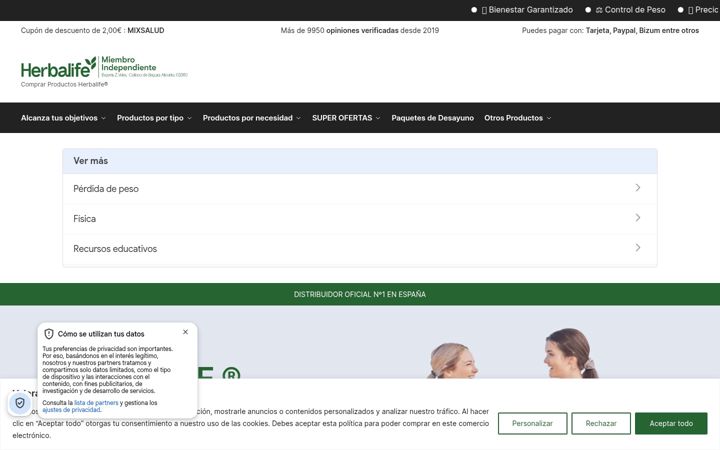
Task: Close the 'Cómo se utilizan tus datos' popup
Action: pos(185,332)
